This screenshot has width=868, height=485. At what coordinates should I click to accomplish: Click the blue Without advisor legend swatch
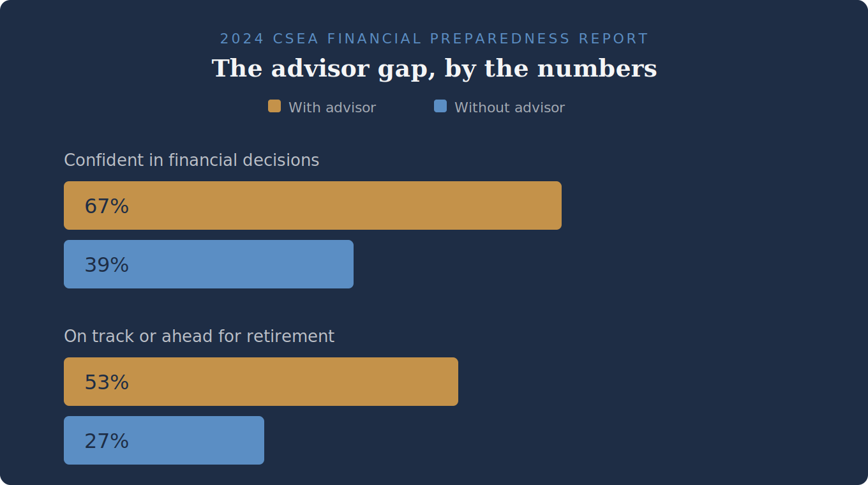[440, 106]
